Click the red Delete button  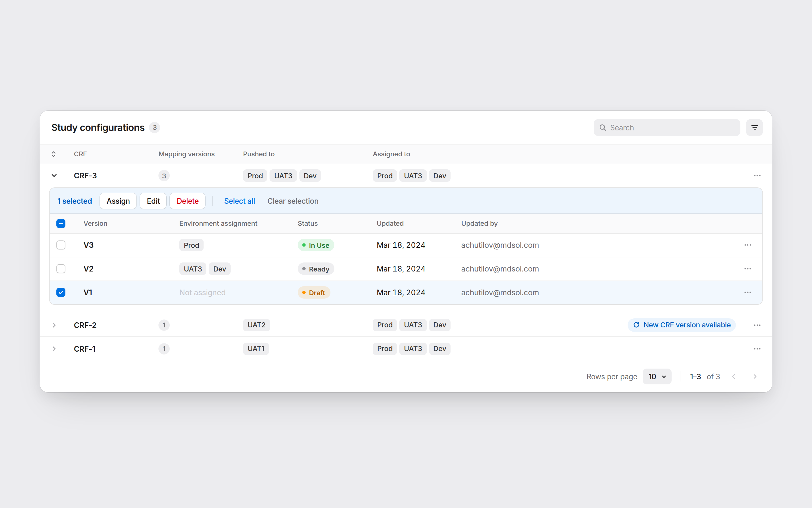coord(187,201)
